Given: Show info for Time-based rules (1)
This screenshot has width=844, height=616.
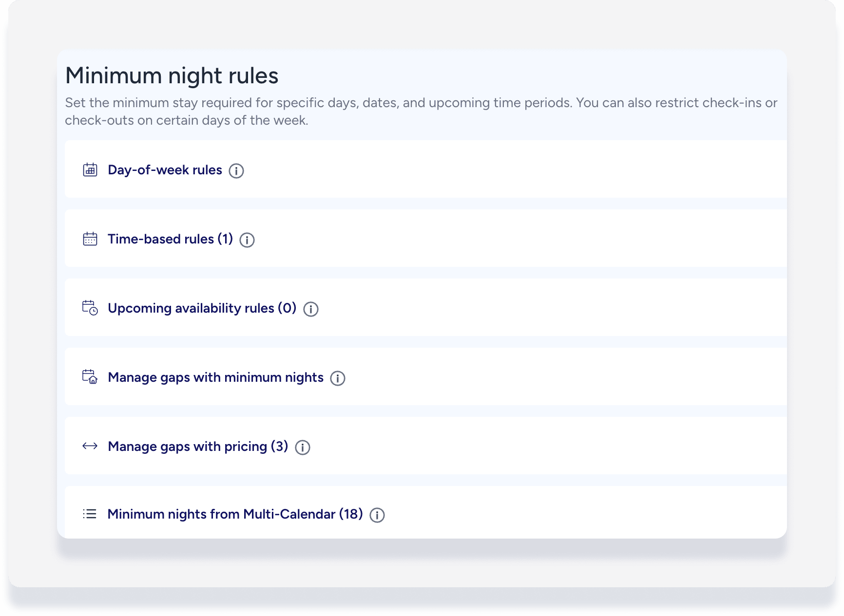Looking at the screenshot, I should coord(247,240).
